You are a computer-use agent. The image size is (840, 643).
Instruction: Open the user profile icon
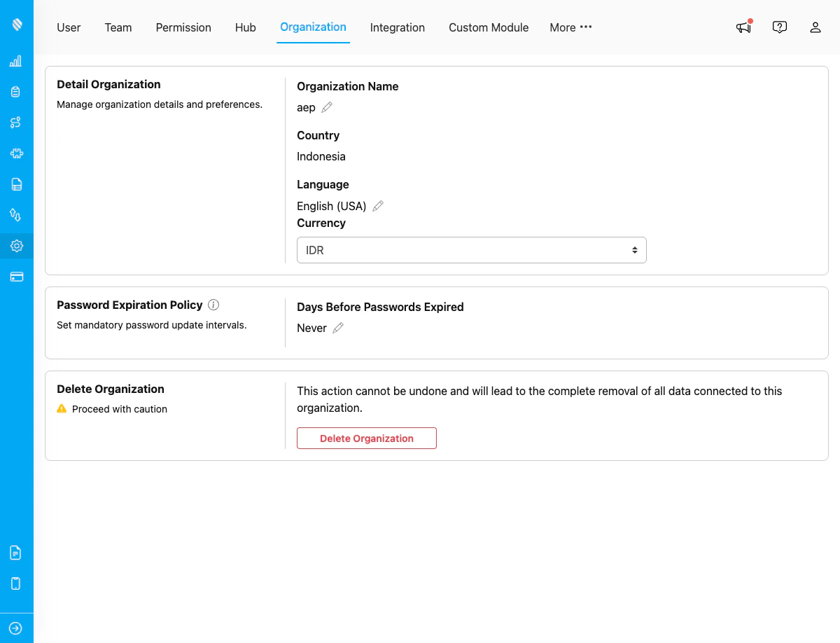point(815,27)
